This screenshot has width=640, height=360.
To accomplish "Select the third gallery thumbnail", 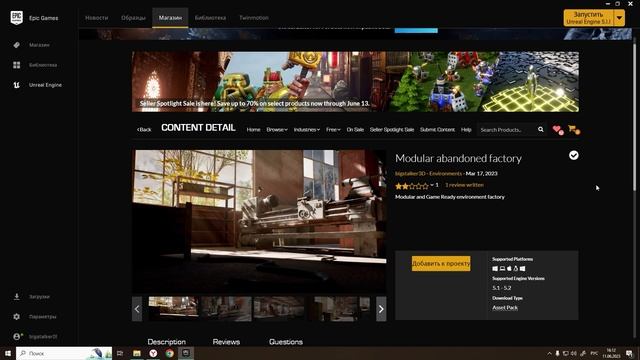I will pyautogui.click(x=279, y=308).
